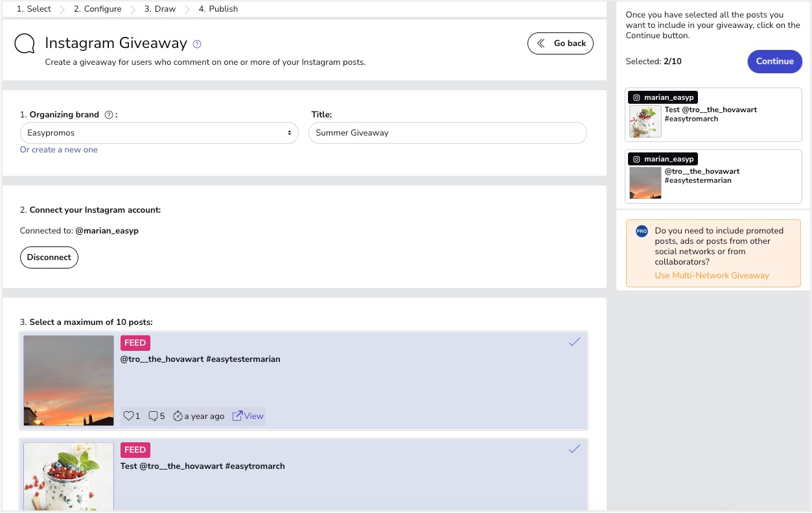Screen dimensions: 812x513
Task: Deselect the sunset post via its checkmark
Action: click(574, 342)
